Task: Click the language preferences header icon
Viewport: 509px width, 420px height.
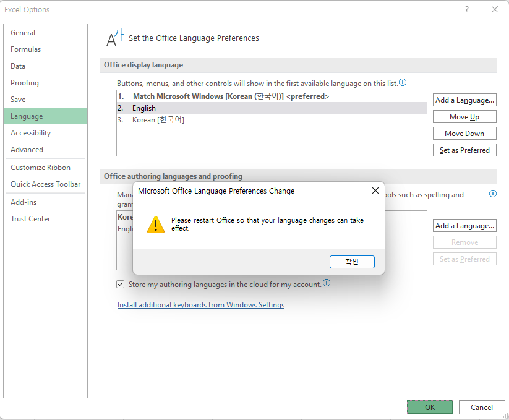Action: [115, 37]
